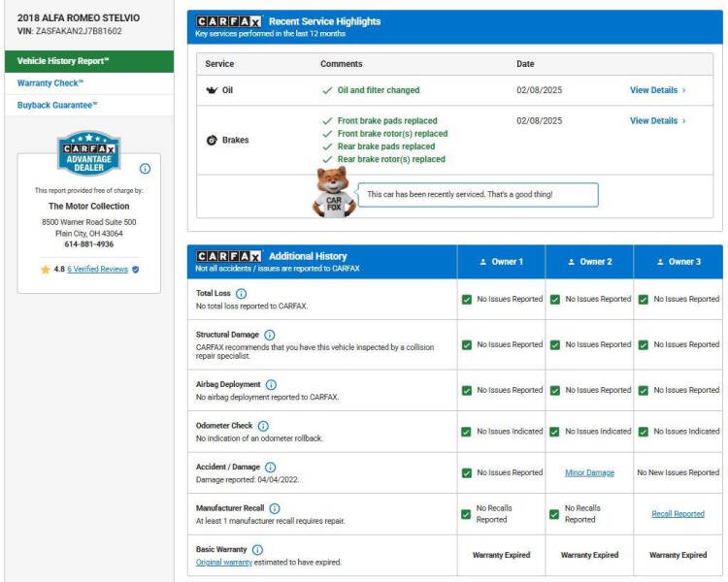The width and height of the screenshot is (728, 582).
Task: Expand View Details for Oil service
Action: pos(657,90)
